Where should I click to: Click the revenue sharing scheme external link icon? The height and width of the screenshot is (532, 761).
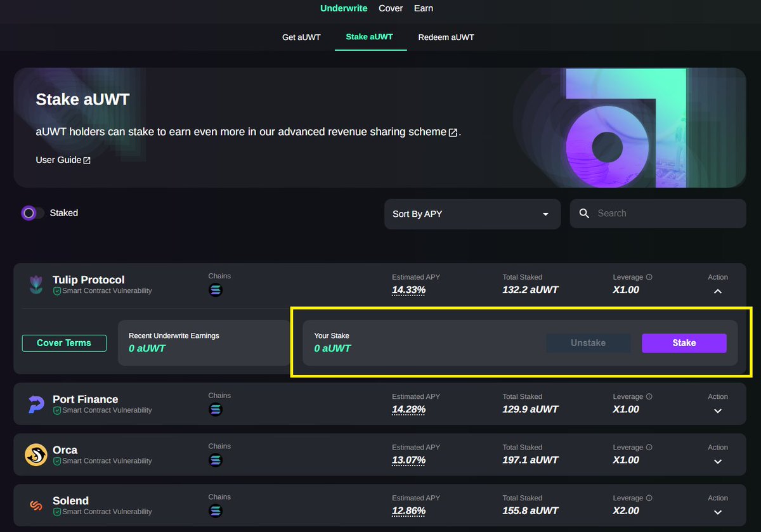[x=452, y=132]
